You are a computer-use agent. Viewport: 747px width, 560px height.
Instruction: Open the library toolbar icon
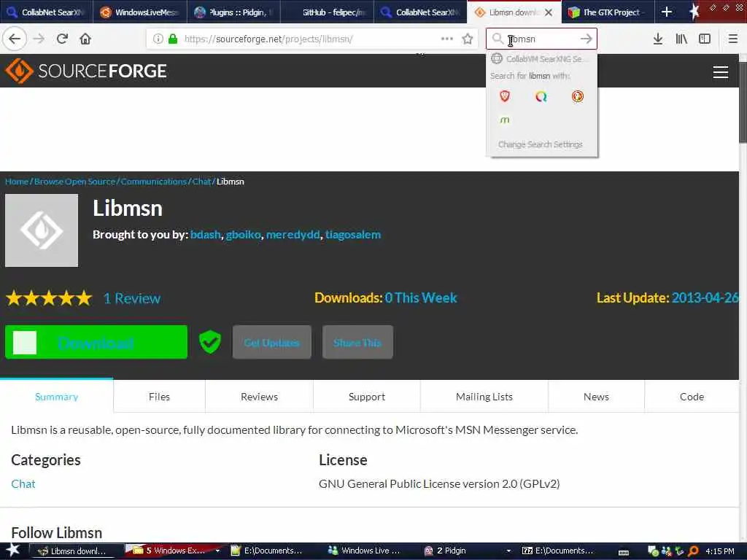(681, 39)
